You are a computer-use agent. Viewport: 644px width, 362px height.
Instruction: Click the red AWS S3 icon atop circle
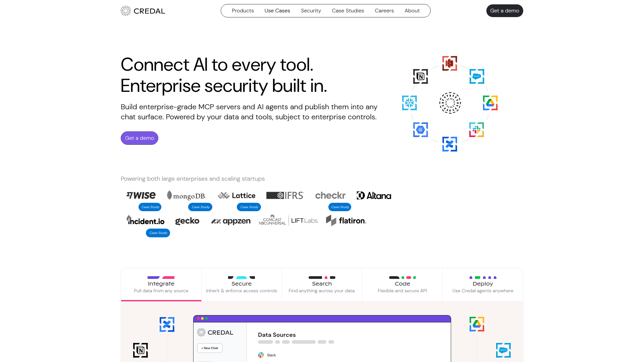[x=449, y=63]
